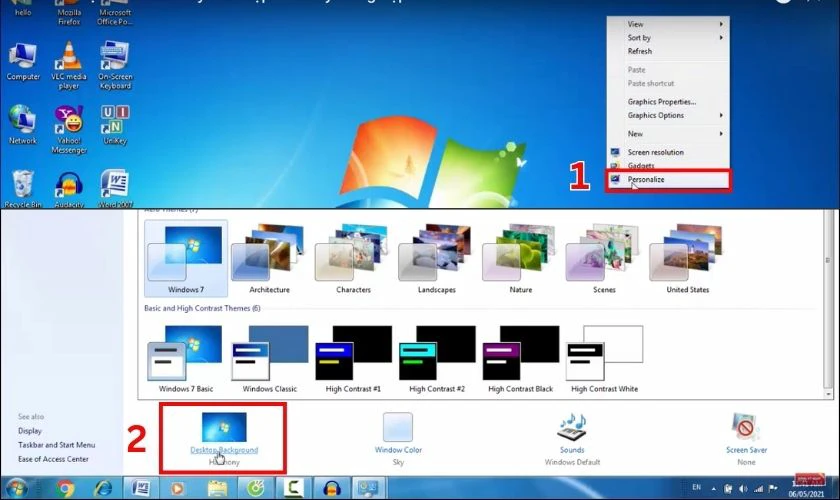Apply the High Contrast Black theme

521,358
